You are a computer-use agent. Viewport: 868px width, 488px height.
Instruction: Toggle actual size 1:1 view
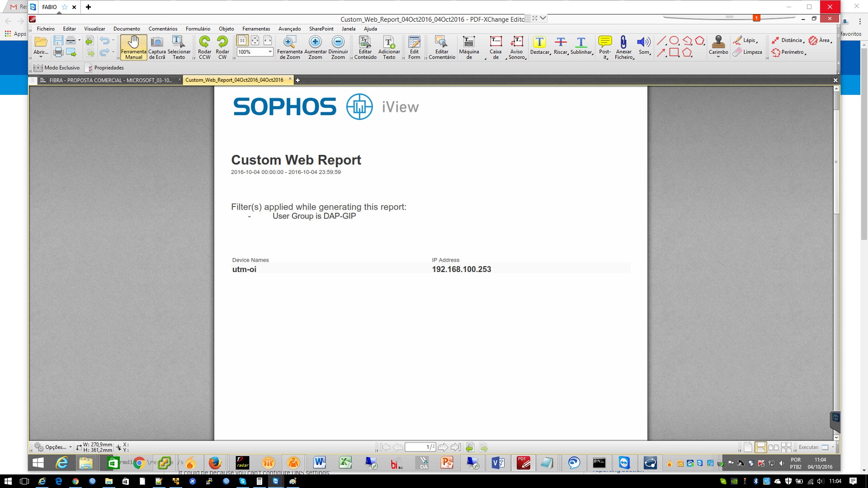[x=242, y=40]
